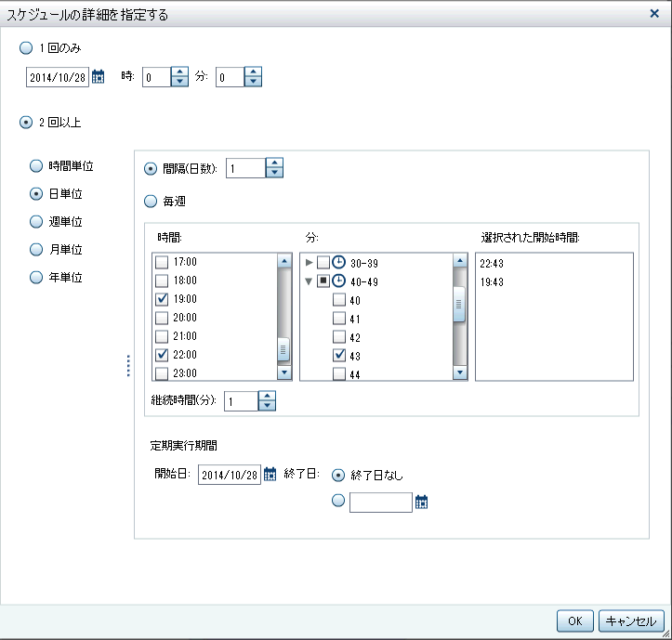Select the 1回のみ (once only) option
This screenshot has height=640, width=672.
24,46
